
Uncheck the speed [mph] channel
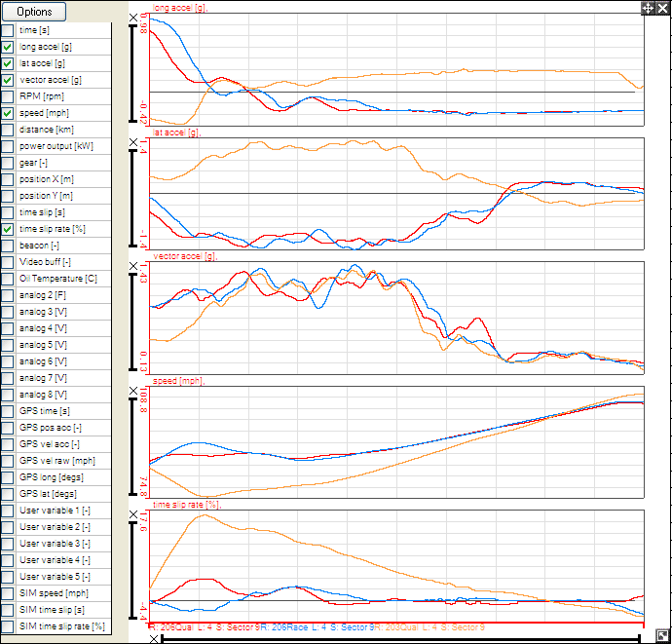pos(8,113)
